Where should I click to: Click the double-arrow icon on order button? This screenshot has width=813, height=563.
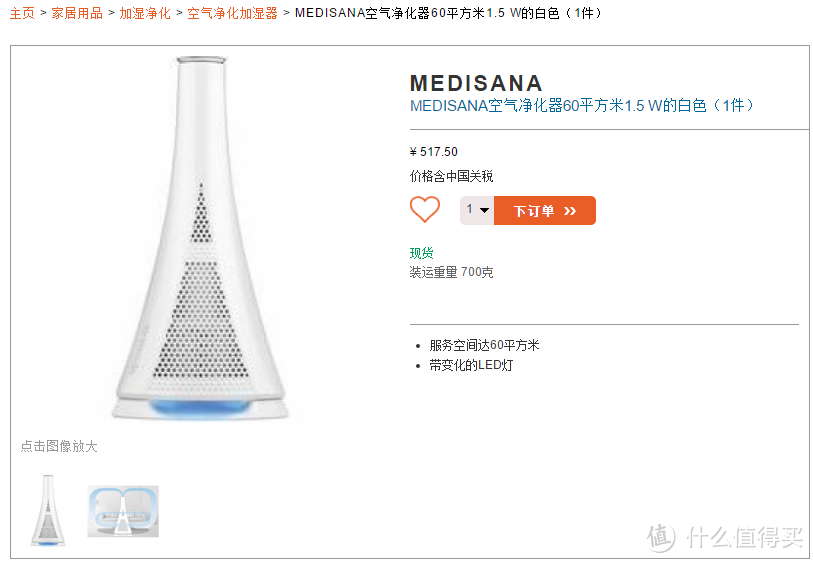coord(570,211)
